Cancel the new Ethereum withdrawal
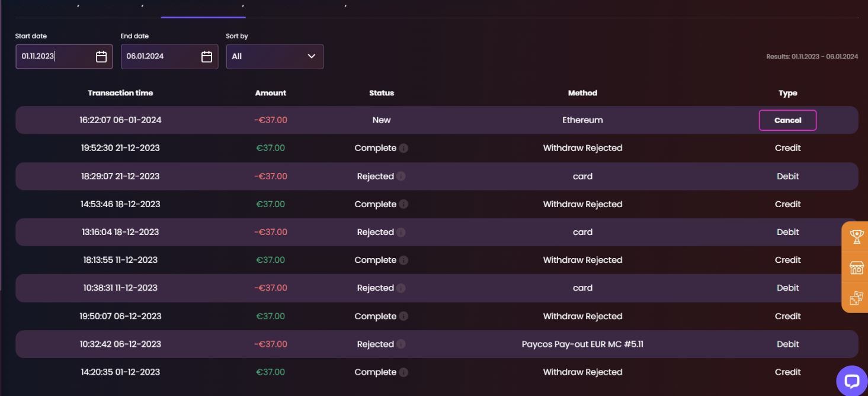This screenshot has width=868, height=396. coord(787,120)
